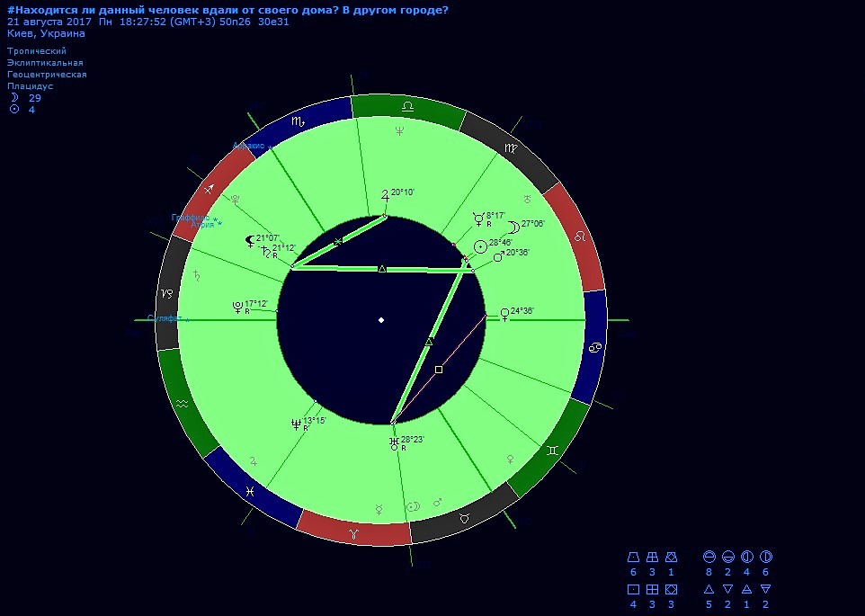
Task: Click the trine marker on Sun–Uranus line
Action: coord(429,343)
